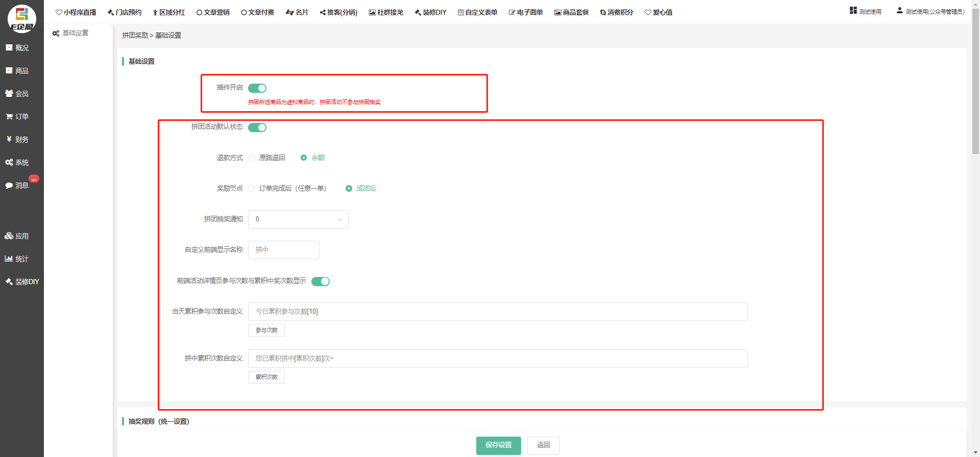Screen dimensions: 980x457
Task: Open the 小程序直播 top menu item
Action: (76, 12)
